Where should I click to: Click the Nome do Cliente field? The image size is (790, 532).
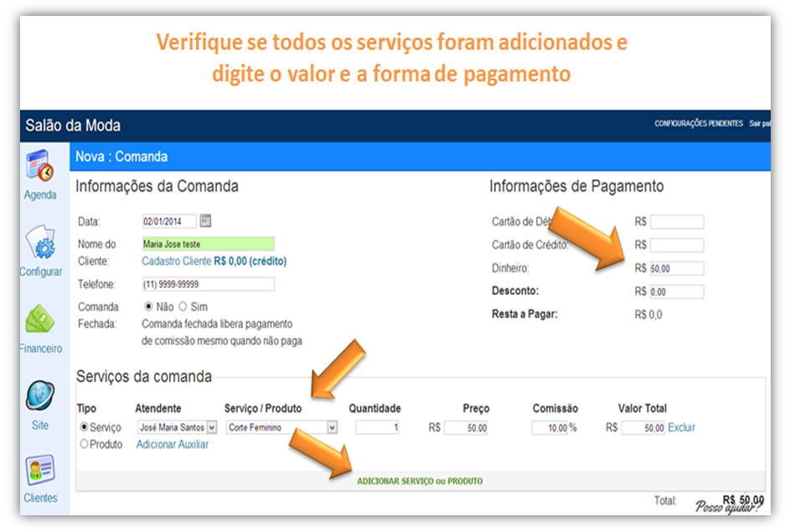point(208,244)
